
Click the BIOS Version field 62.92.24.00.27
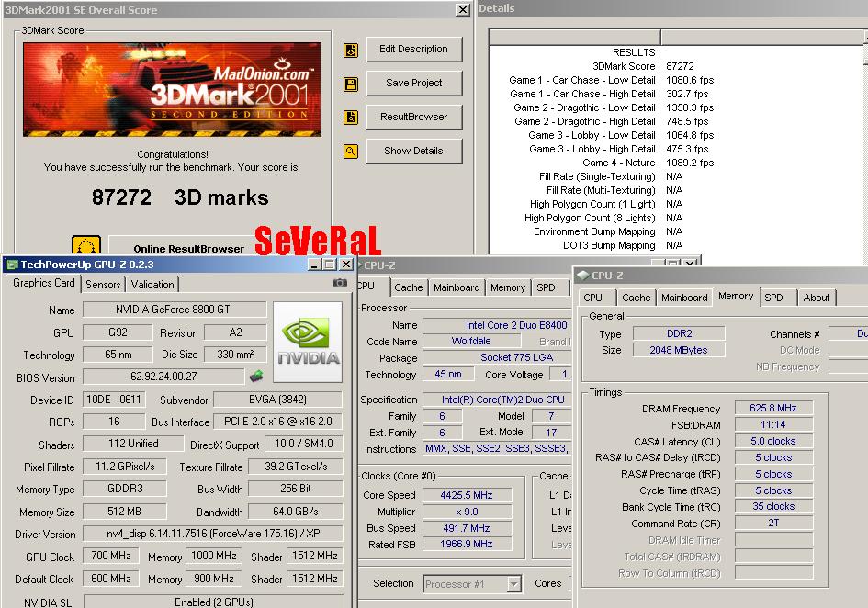click(x=163, y=377)
